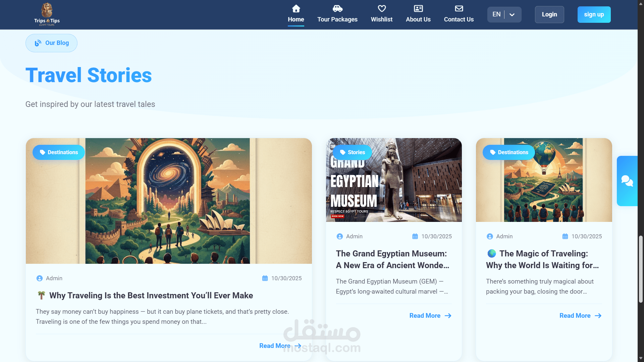The height and width of the screenshot is (362, 644).
Task: Go to the About Us page
Action: (418, 19)
